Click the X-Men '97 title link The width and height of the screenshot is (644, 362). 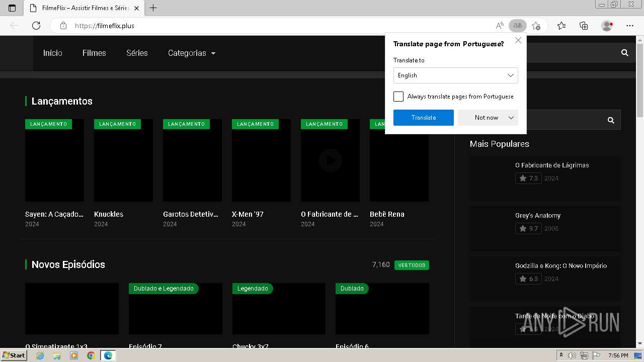pos(248,214)
